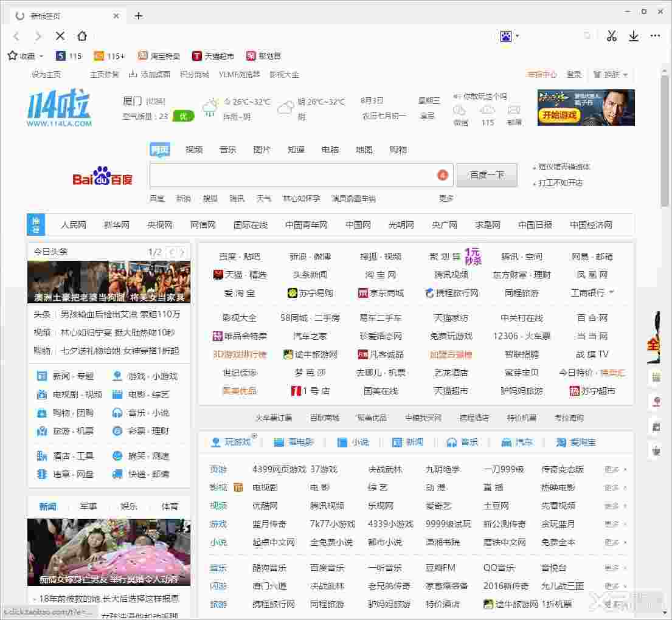Click the 推荐 blue label
672x620 pixels.
point(35,224)
